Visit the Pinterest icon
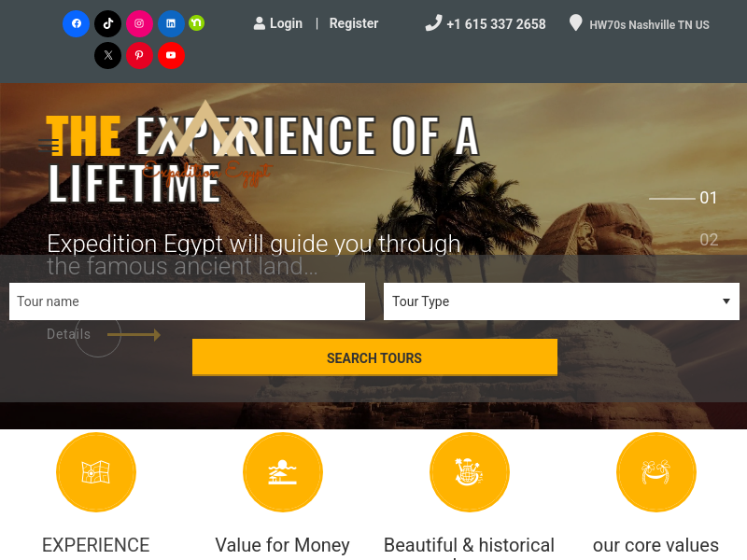This screenshot has width=747, height=560. (139, 55)
